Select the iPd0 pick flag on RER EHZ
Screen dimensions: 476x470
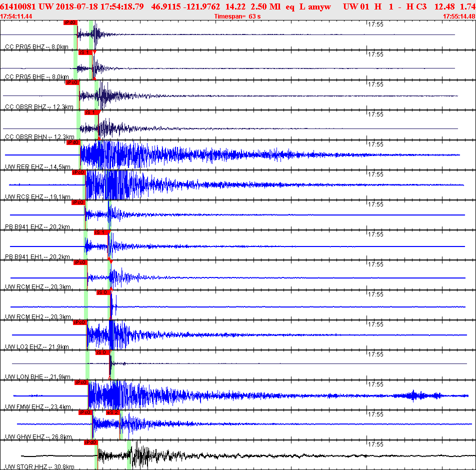pyautogui.click(x=73, y=142)
